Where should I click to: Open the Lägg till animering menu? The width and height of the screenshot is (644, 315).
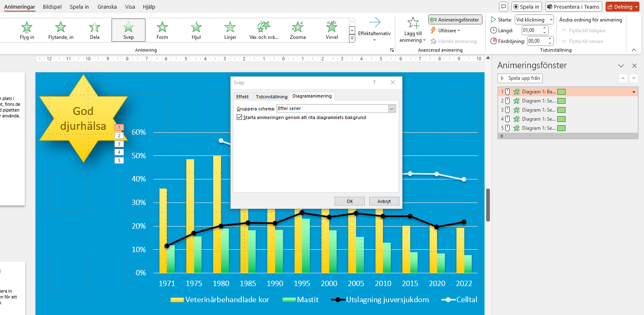coord(413,30)
